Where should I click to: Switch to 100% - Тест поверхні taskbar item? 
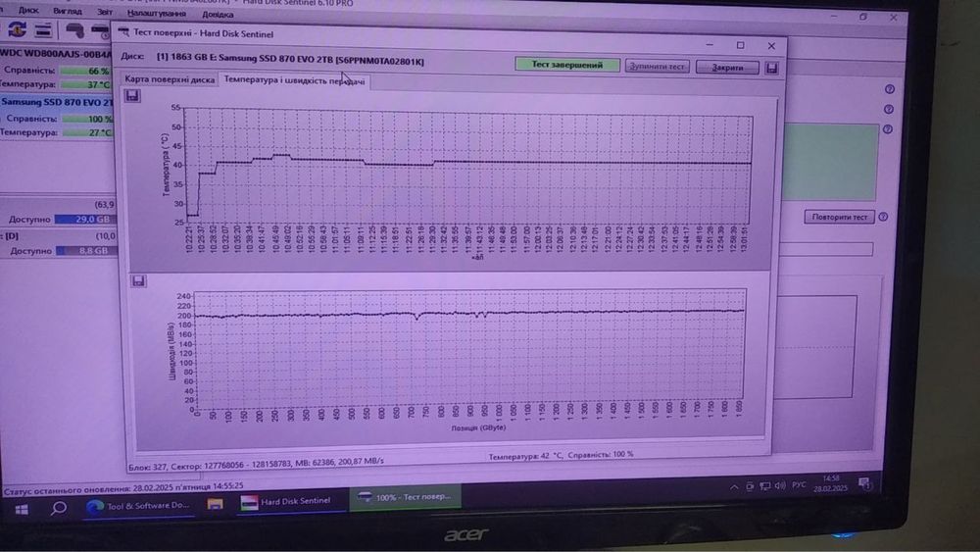pos(405,498)
